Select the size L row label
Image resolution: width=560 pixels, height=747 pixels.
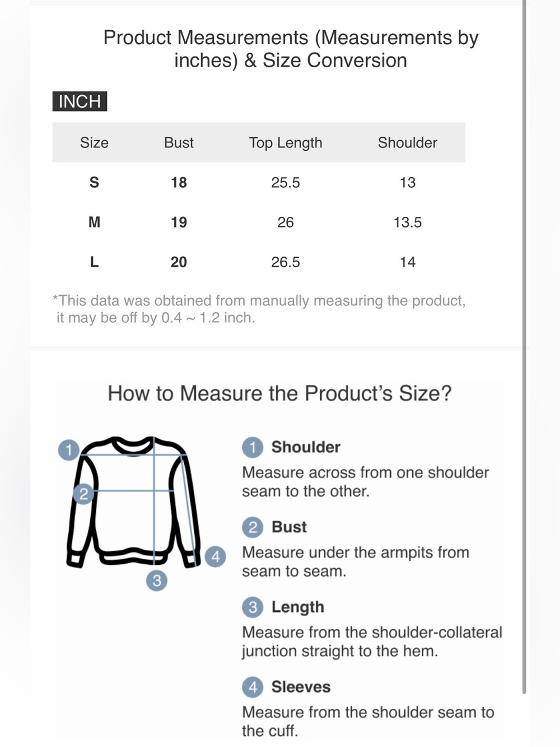tap(94, 262)
